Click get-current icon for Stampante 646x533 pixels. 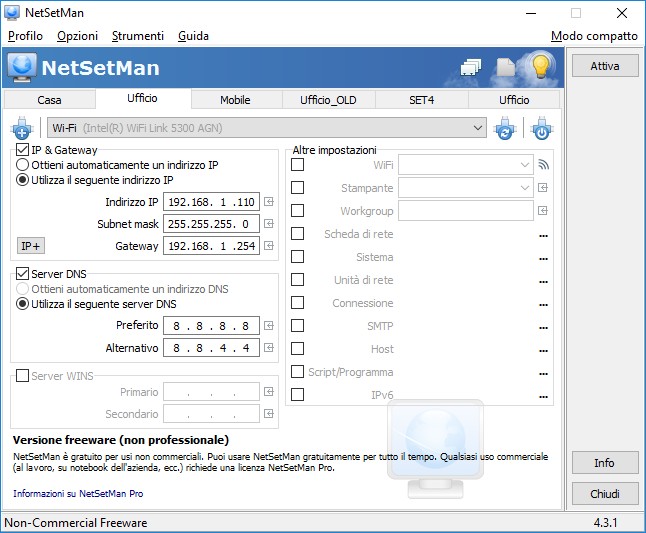tap(543, 188)
